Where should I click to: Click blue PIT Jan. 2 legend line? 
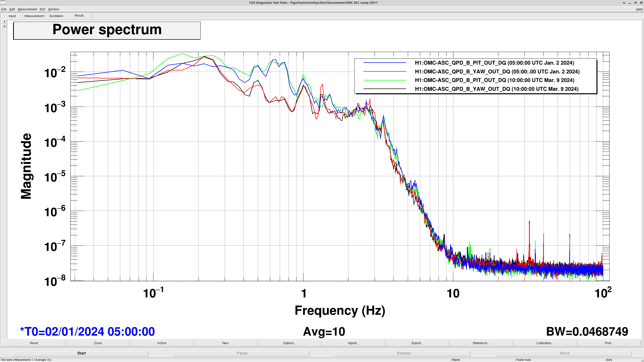pyautogui.click(x=385, y=63)
